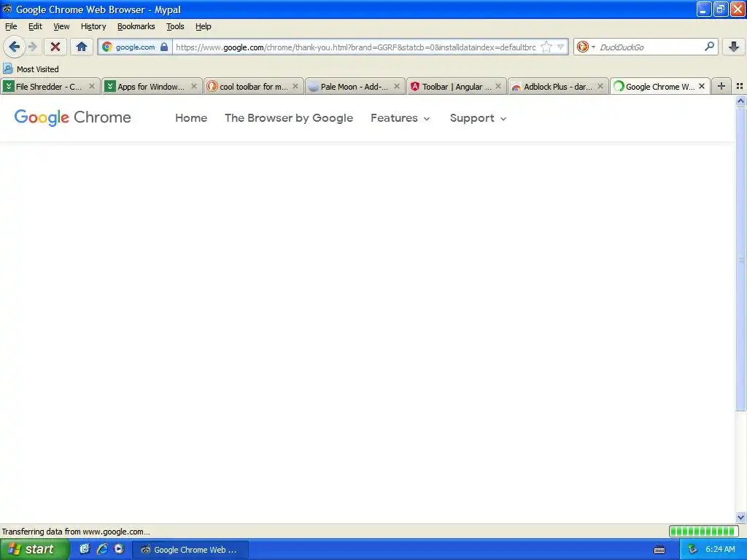Screen dimensions: 747x560
Task: Bookmark this page with the star icon
Action: (x=546, y=47)
